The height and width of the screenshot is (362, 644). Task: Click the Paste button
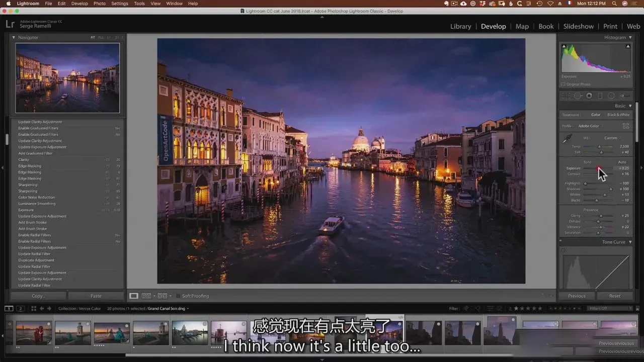[x=96, y=296]
